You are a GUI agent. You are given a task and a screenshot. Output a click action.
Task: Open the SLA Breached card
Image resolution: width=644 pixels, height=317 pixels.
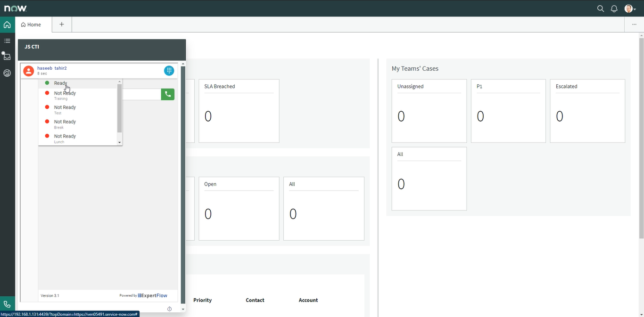(239, 111)
